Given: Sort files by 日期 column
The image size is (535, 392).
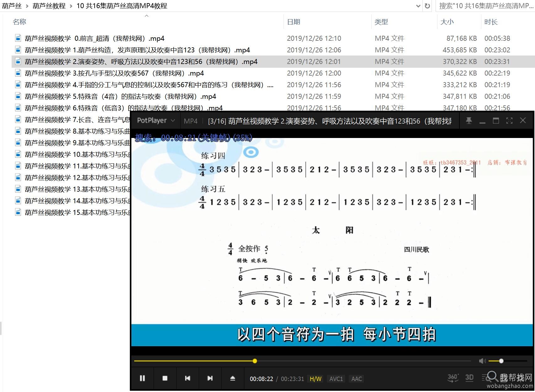Looking at the screenshot, I should [x=294, y=22].
